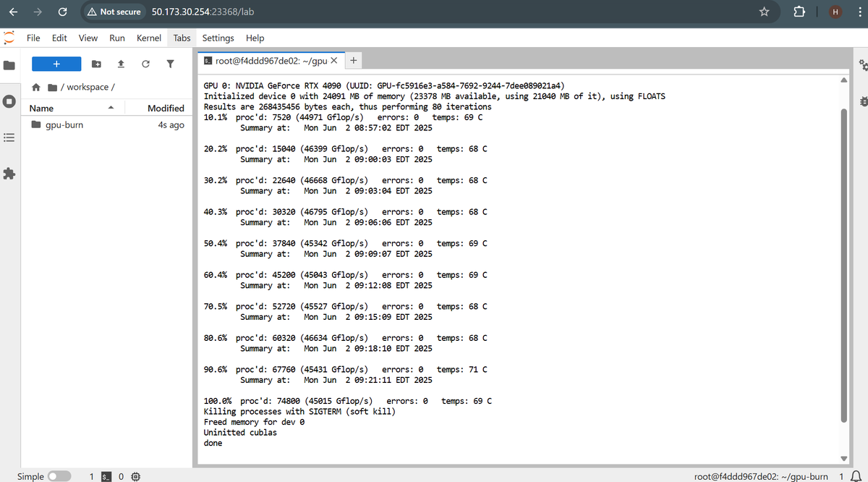Click the '4s ago' modified timestamp
Image resolution: width=868 pixels, height=482 pixels.
point(171,124)
